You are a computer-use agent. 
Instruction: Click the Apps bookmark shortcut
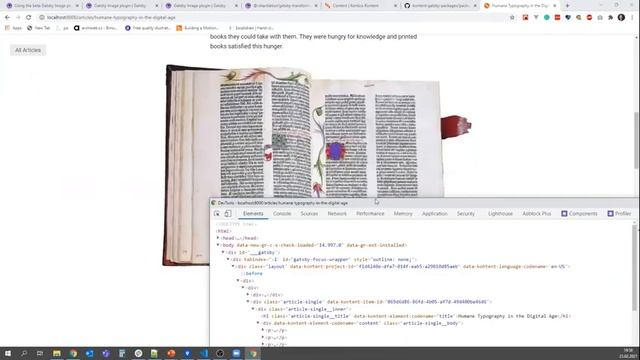coord(13,28)
